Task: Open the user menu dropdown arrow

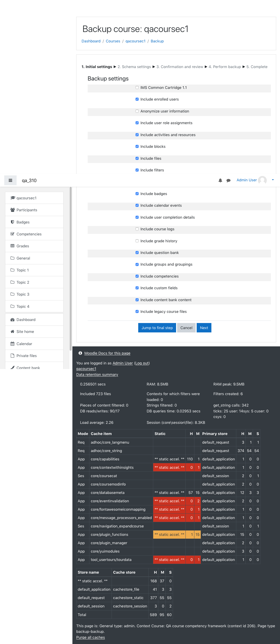Action: [x=273, y=180]
